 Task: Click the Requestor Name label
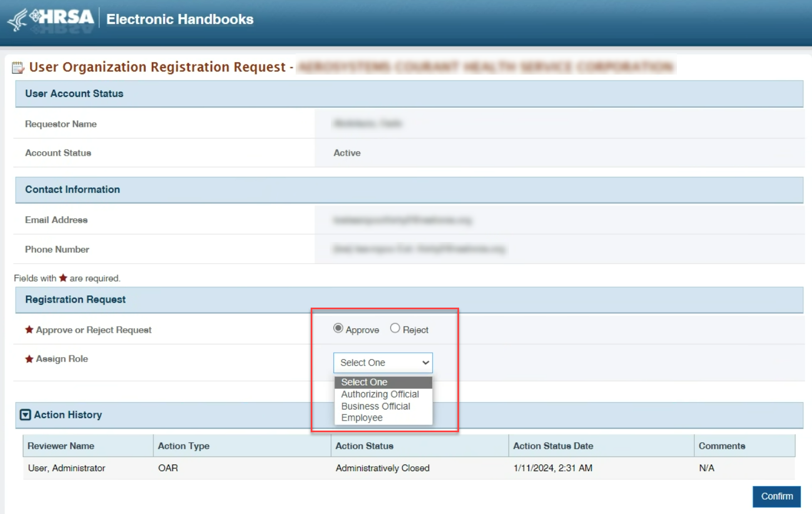[61, 124]
